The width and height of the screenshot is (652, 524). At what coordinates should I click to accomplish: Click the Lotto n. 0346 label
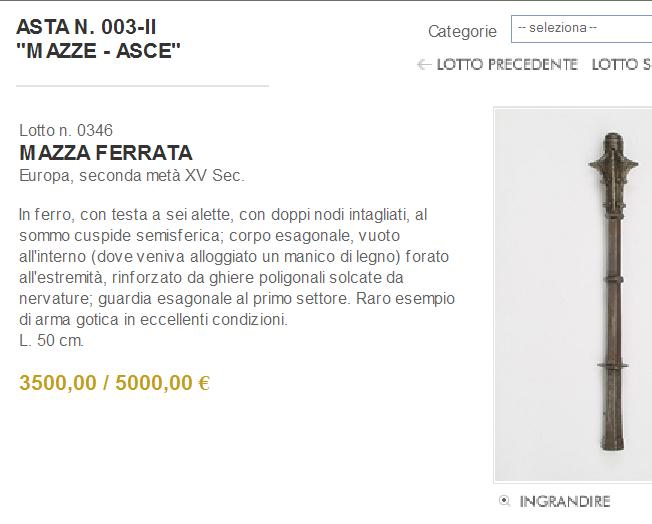point(66,130)
